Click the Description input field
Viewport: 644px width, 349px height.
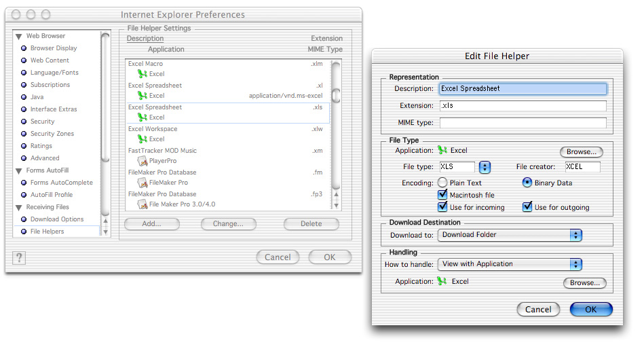(x=523, y=89)
